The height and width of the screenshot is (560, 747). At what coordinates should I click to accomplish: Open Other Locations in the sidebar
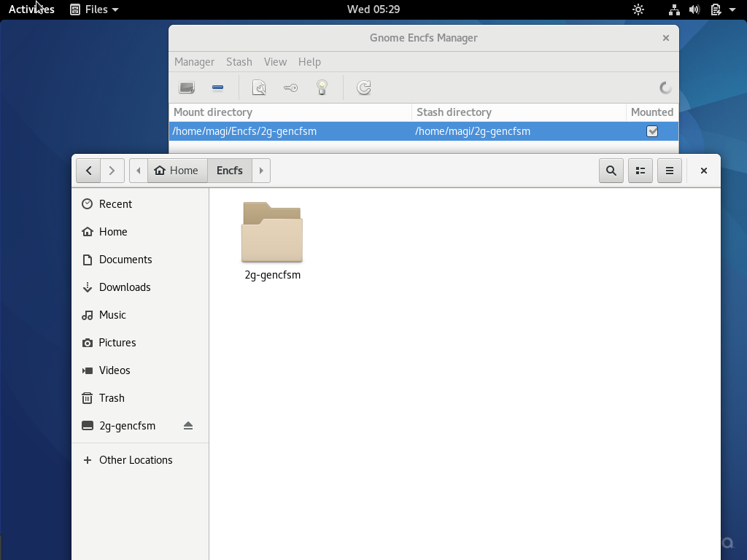point(136,460)
